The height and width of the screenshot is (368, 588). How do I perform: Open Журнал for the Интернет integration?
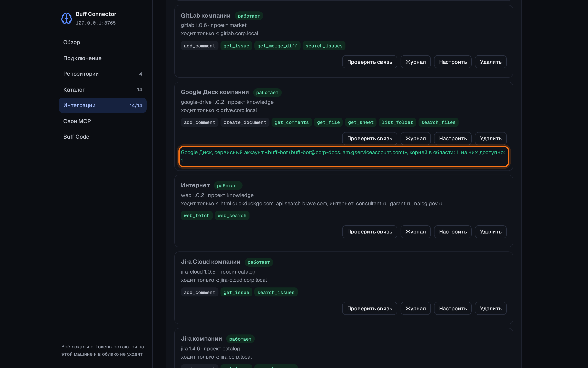pyautogui.click(x=415, y=232)
